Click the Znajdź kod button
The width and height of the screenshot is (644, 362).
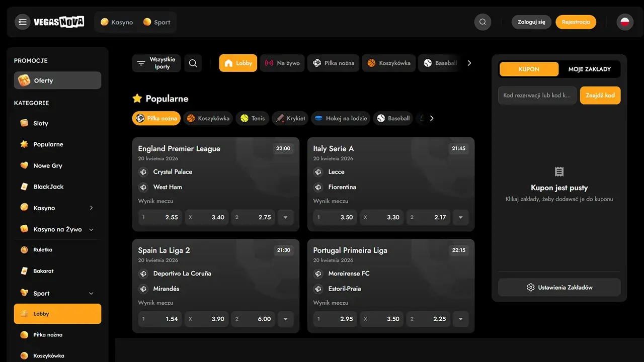pos(600,96)
